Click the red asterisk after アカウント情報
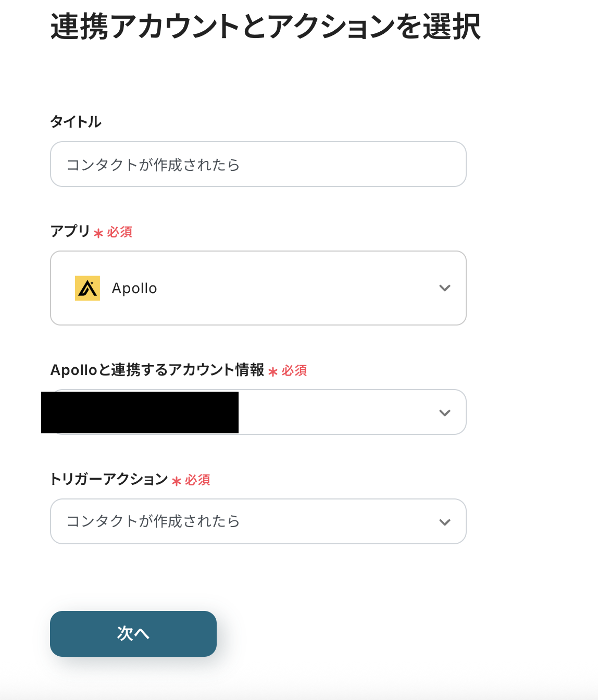This screenshot has width=598, height=700. coord(273,371)
